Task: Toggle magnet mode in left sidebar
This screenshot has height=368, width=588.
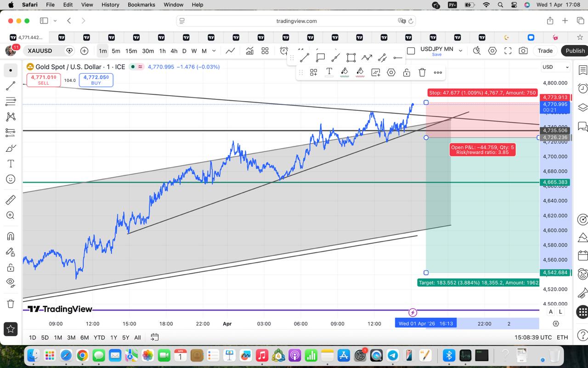Action: [11, 236]
